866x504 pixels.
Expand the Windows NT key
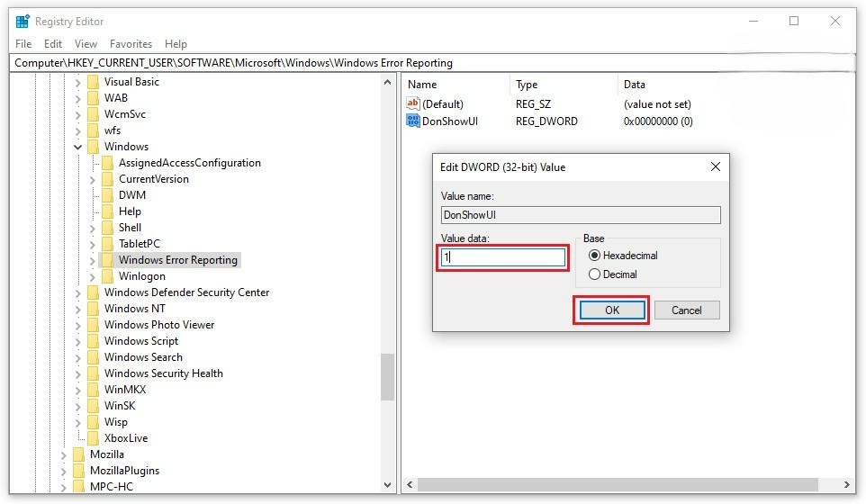(x=78, y=309)
